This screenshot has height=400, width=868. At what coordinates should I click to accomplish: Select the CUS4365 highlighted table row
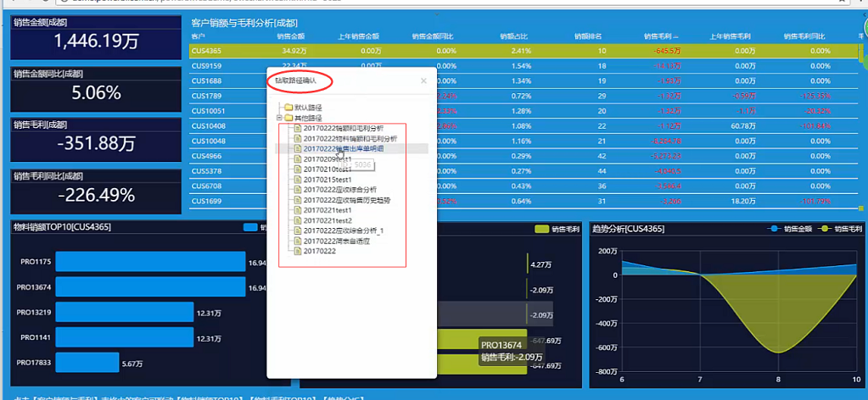click(x=509, y=51)
